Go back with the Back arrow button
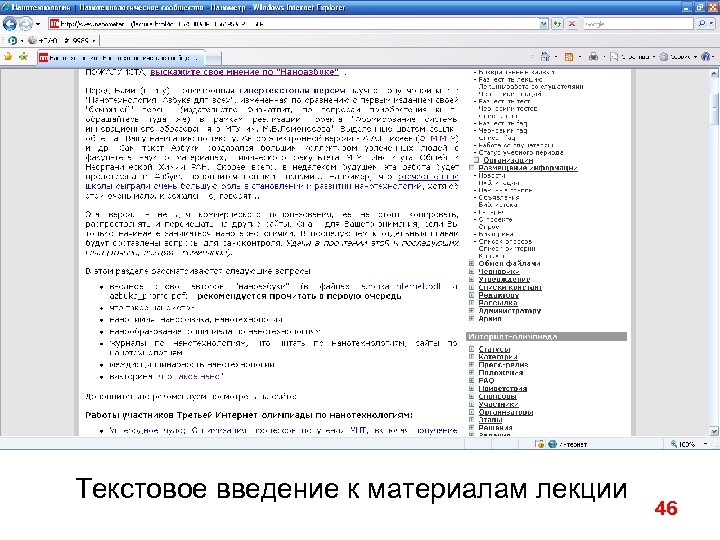 point(10,23)
